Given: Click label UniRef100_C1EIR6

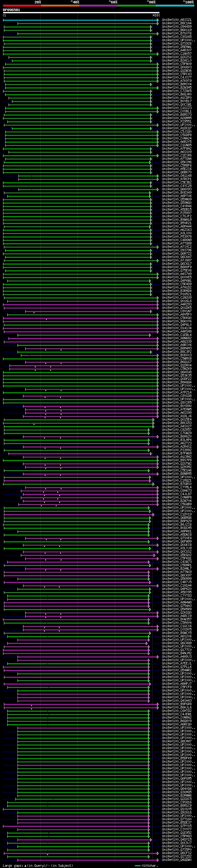Looking at the screenshot, I should 176,155.
